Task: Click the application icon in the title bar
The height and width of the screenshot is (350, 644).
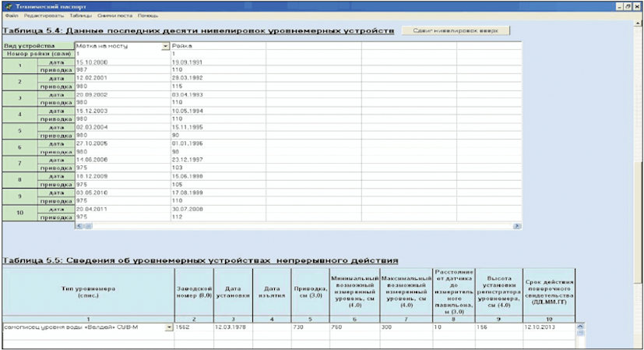Action: (6, 5)
